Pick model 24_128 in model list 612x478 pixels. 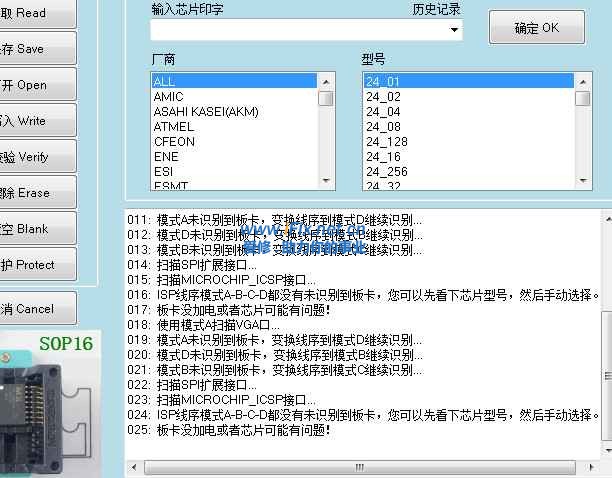click(x=386, y=142)
